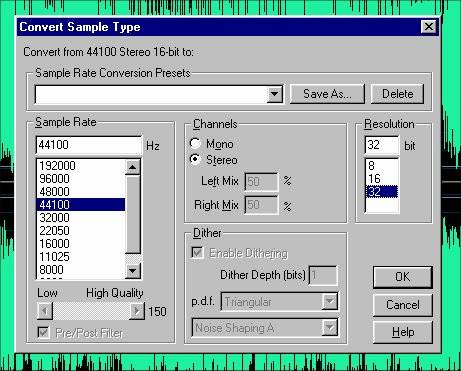Click the OK button
This screenshot has height=371, width=461.
403,277
